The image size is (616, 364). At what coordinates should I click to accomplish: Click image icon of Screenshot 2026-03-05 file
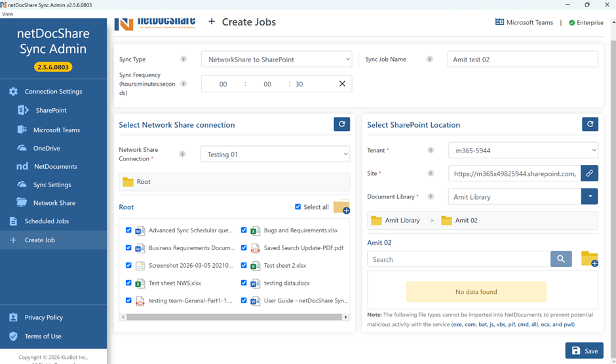(140, 266)
